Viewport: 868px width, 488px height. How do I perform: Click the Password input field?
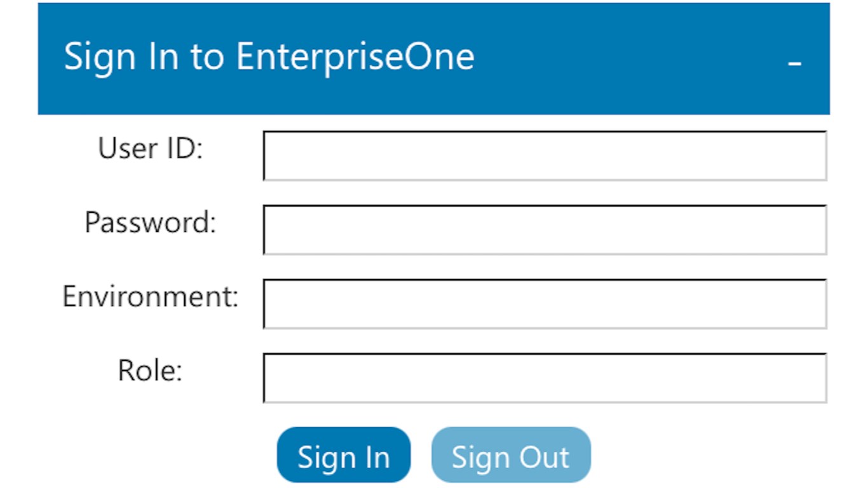545,229
